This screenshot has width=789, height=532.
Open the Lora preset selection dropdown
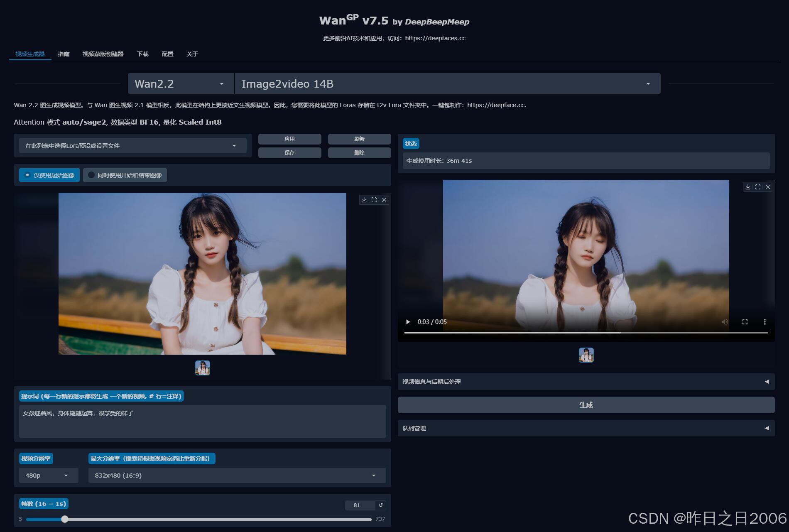pyautogui.click(x=132, y=146)
